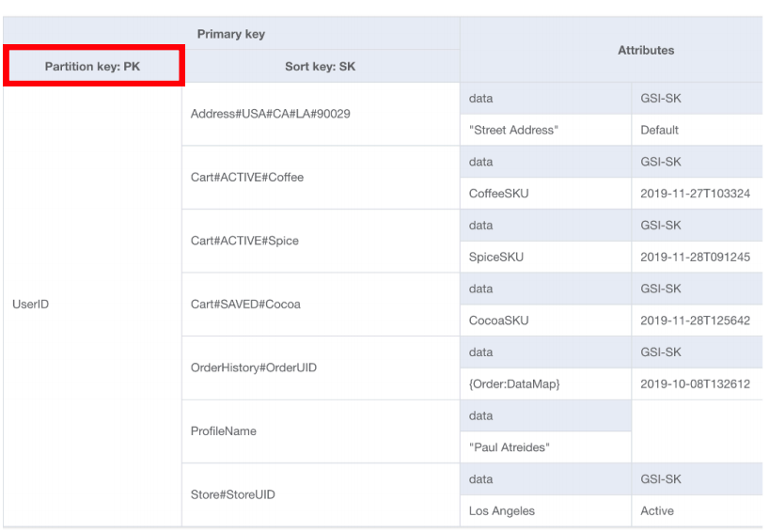Screen dimensions: 769x532
Task: Click the Primary key header cell
Action: pyautogui.click(x=230, y=34)
